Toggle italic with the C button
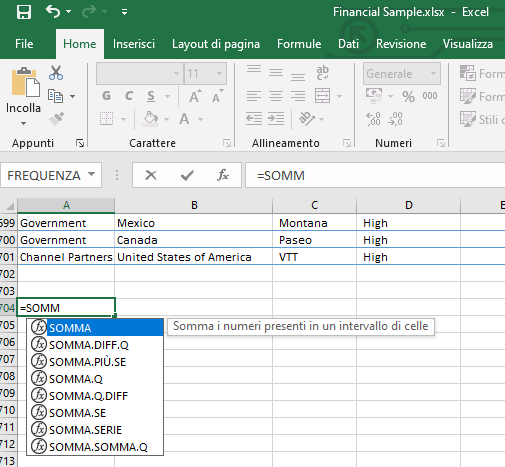505x467 pixels. click(x=129, y=96)
